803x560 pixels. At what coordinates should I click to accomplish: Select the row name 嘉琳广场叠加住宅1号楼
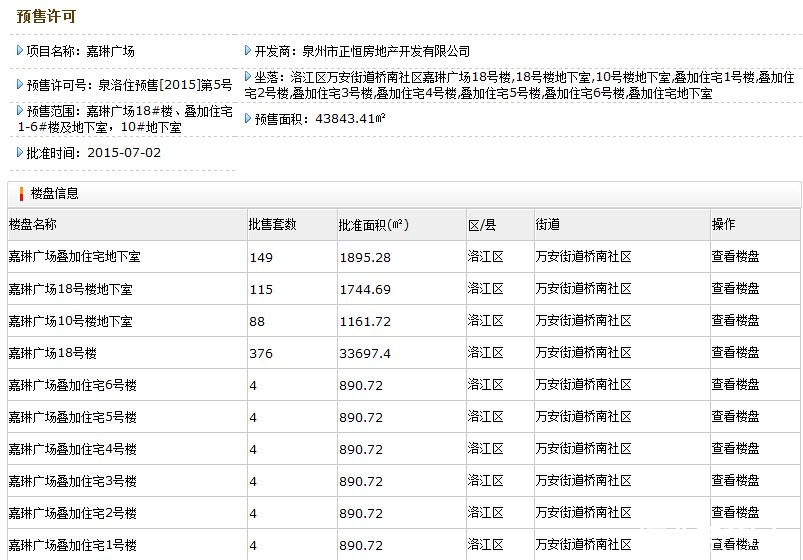coord(73,545)
